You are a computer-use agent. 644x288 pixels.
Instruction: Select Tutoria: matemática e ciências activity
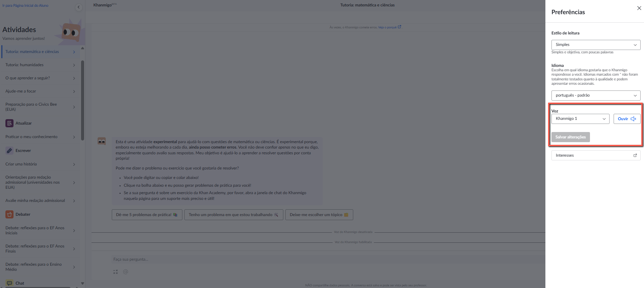(41, 52)
